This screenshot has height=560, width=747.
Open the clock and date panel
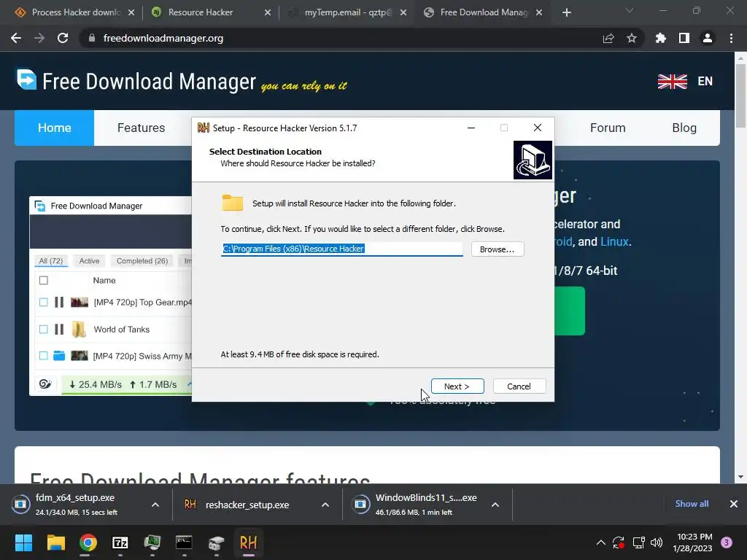tap(694, 542)
